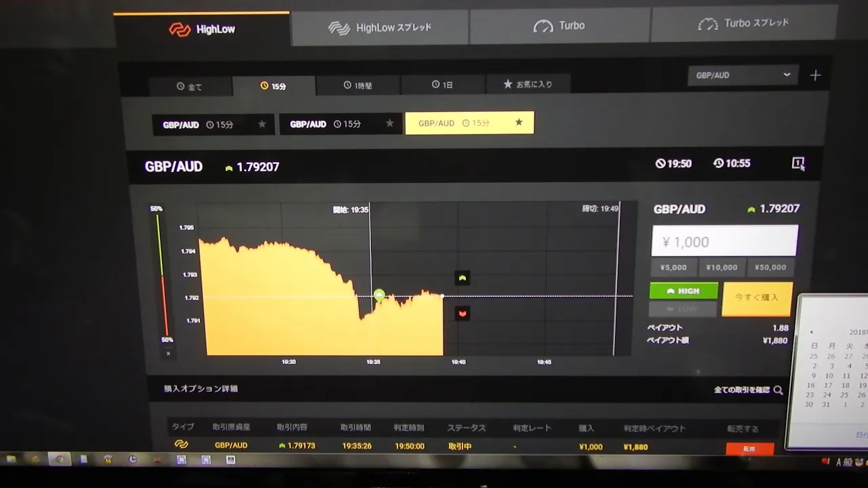Viewport: 868px width, 488px height.
Task: Toggle favorite star on highlighted GBP/AUD card
Action: click(x=519, y=123)
